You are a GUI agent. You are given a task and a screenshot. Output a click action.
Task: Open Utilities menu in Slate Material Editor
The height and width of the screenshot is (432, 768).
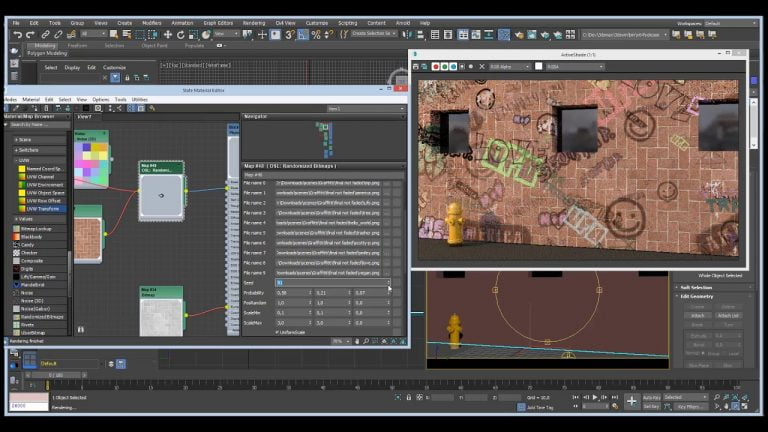(x=140, y=99)
